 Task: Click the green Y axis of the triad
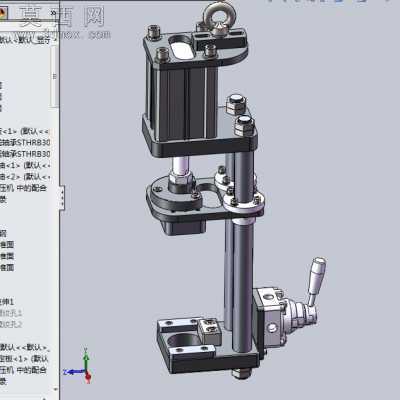[x=86, y=359]
